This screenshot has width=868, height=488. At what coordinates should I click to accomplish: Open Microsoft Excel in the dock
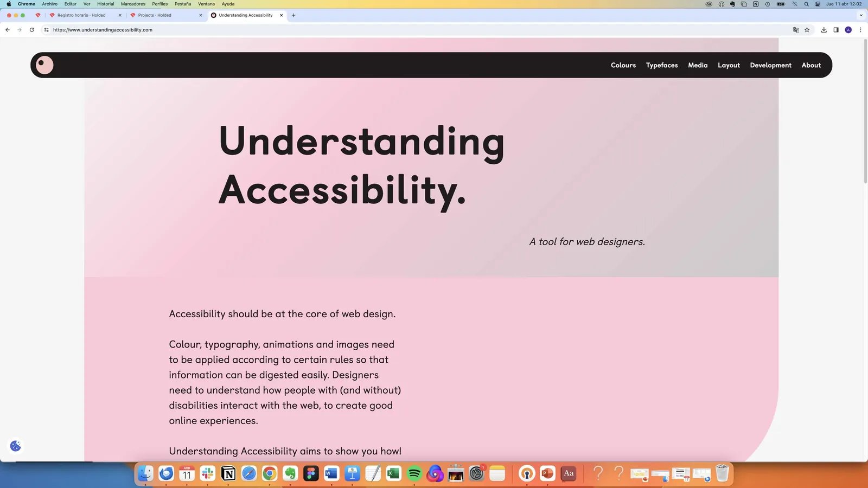click(394, 473)
